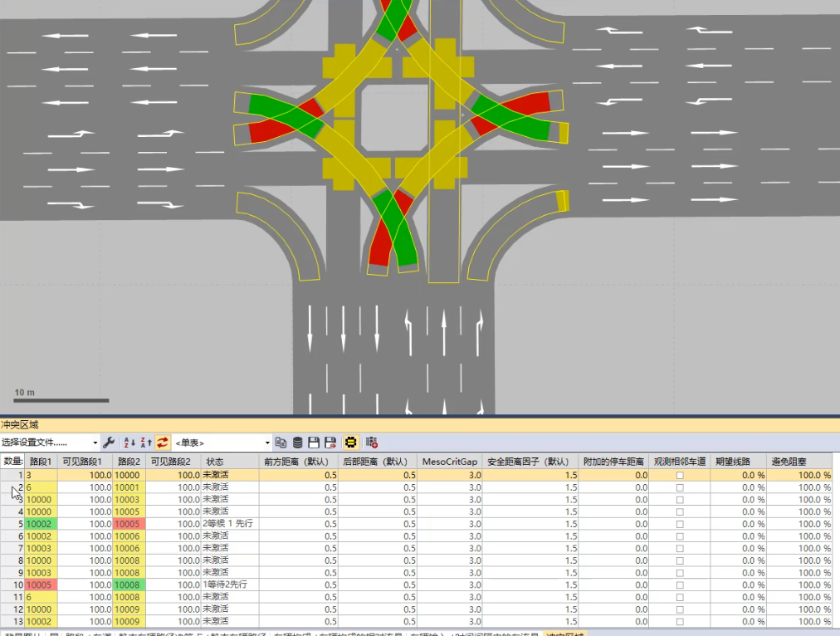Click the 避免阻塞 column header

(x=799, y=462)
